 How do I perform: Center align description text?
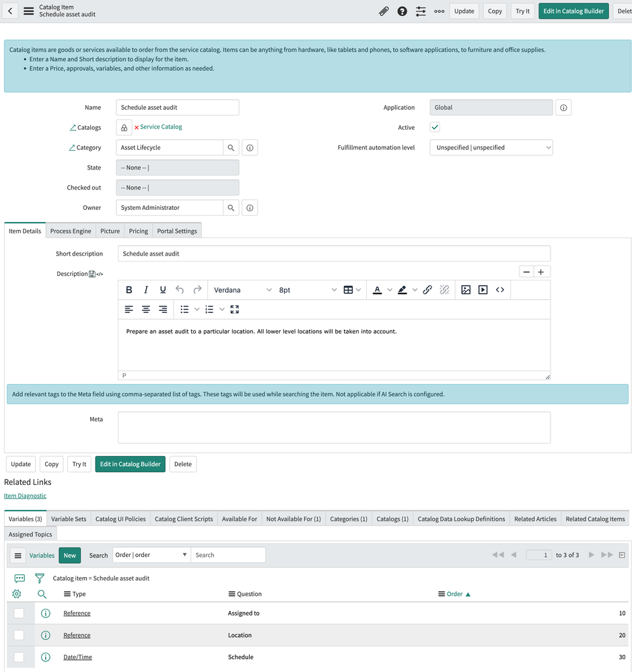146,309
